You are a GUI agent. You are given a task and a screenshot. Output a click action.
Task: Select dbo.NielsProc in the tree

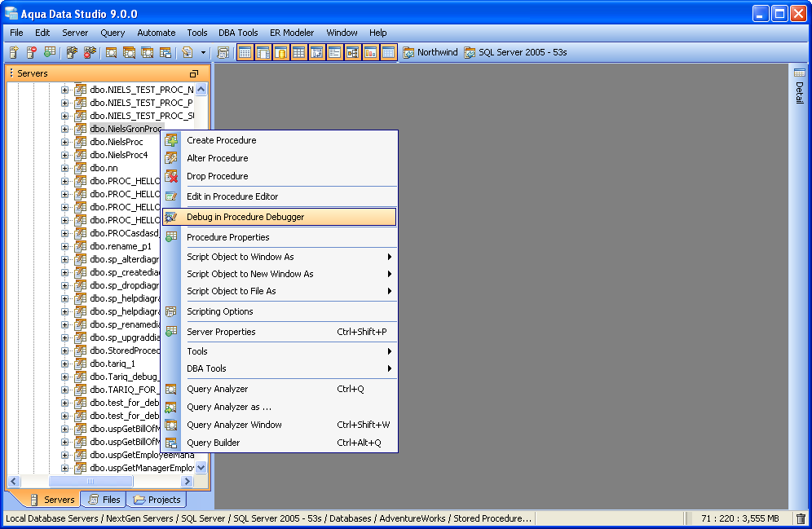[x=116, y=142]
